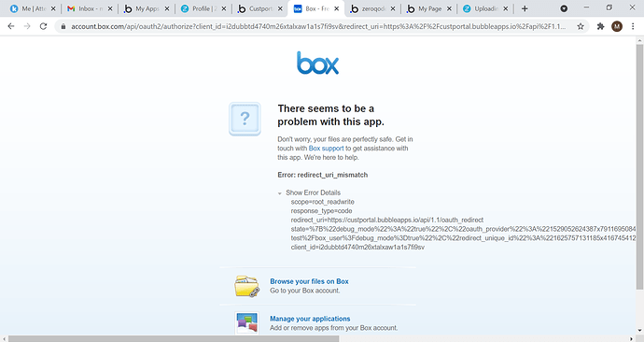Click the browser Back arrow

[x=11, y=26]
